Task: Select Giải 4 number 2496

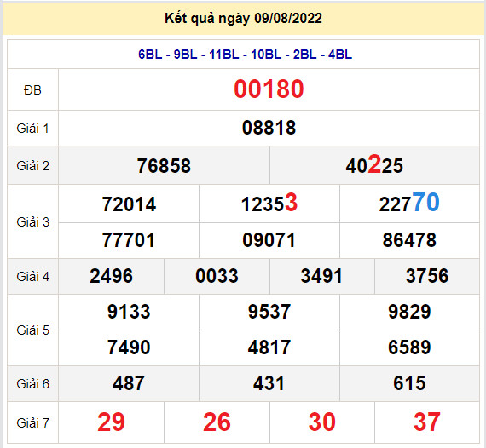Action: 111,276
